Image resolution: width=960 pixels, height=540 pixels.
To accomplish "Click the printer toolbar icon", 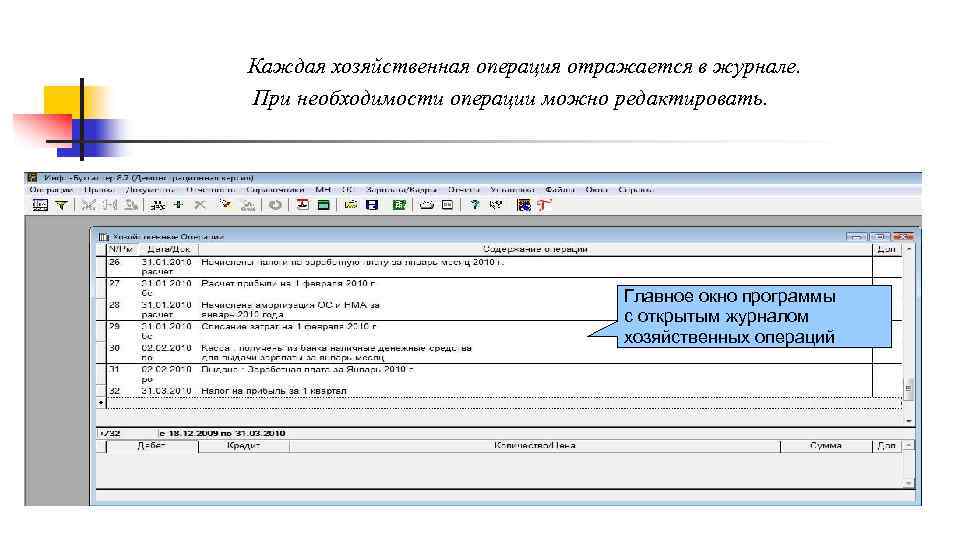I will (x=427, y=205).
